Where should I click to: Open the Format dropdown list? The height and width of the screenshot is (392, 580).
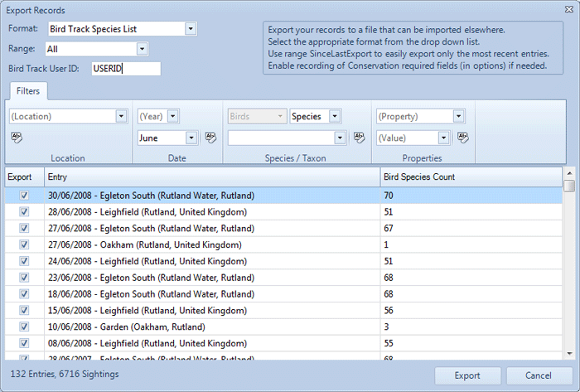(x=191, y=28)
